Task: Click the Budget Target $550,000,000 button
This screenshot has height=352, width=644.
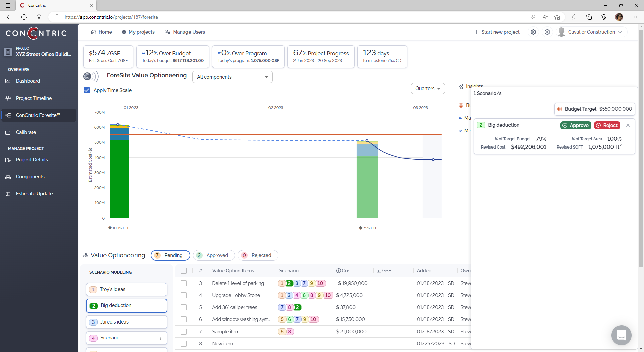Action: click(594, 109)
